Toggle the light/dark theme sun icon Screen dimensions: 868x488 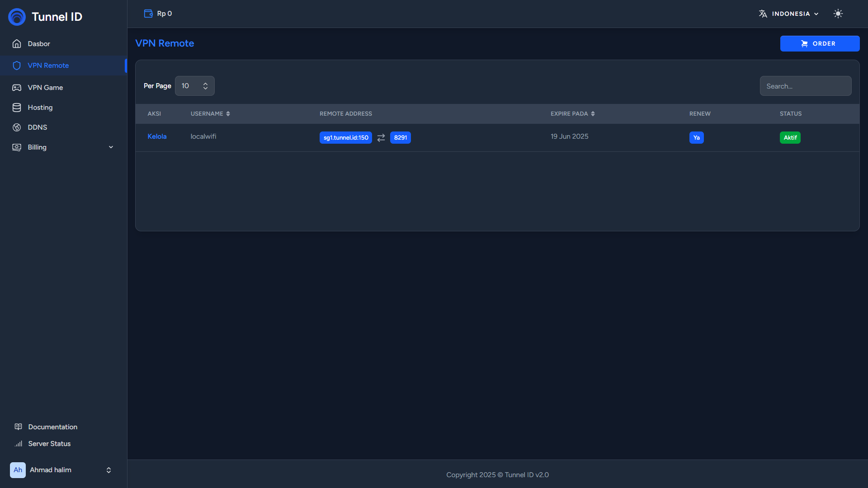point(838,14)
